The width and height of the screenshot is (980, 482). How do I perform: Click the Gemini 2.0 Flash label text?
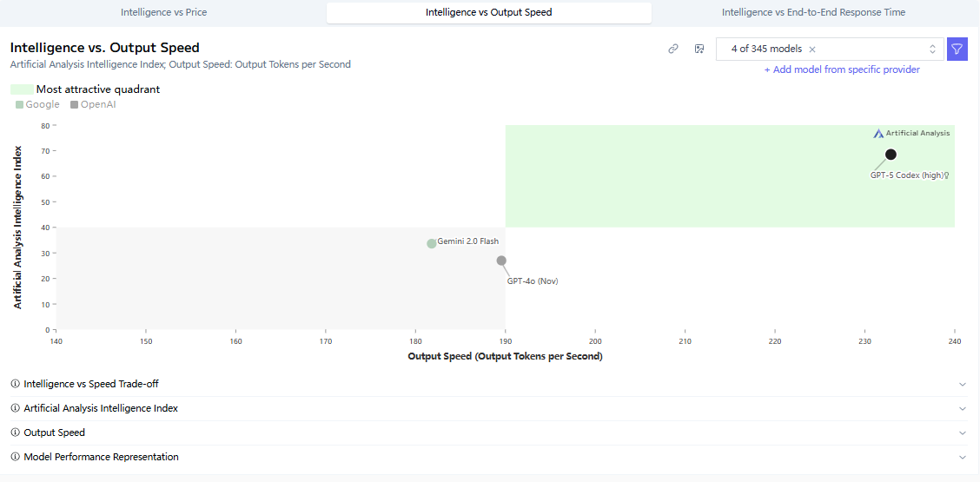(467, 241)
